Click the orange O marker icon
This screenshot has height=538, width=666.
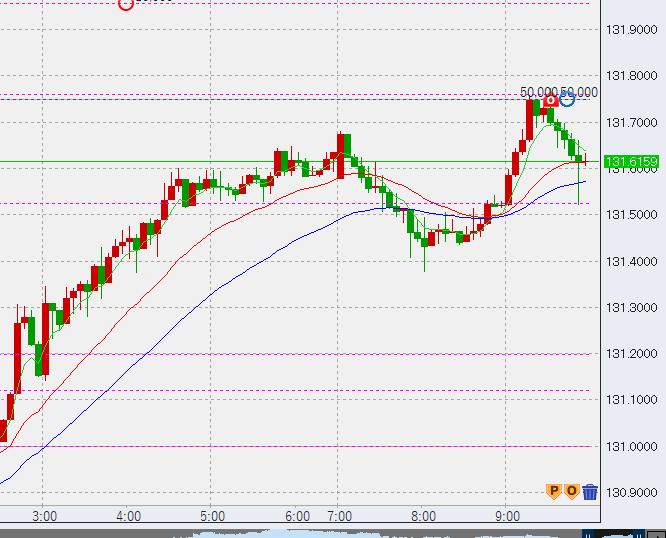(x=571, y=491)
